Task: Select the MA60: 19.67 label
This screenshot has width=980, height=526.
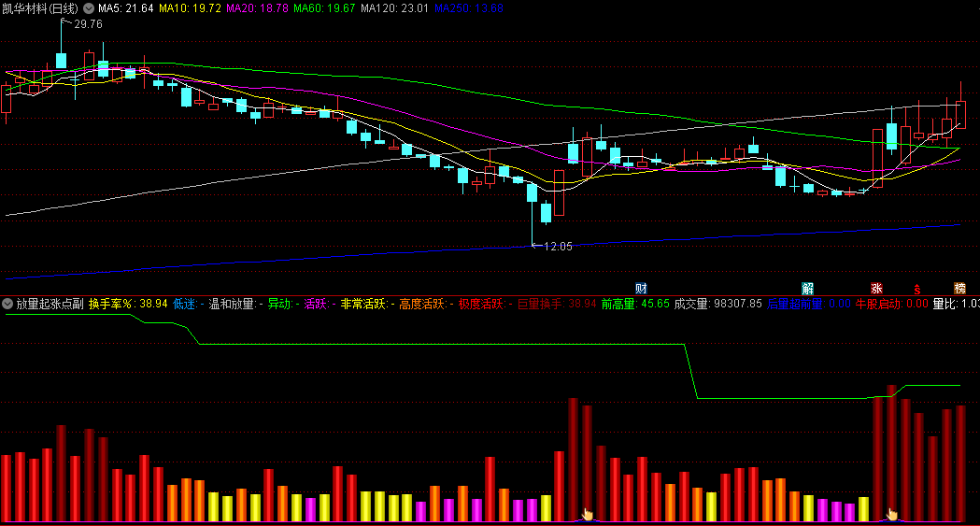Action: [x=324, y=8]
